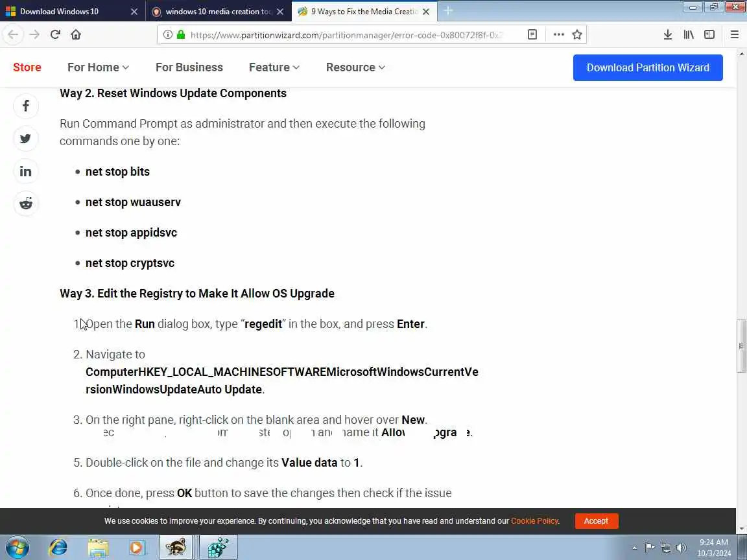Click 'Way 3. Edit the Registry' heading
Image resolution: width=747 pixels, height=560 pixels.
[x=197, y=294]
